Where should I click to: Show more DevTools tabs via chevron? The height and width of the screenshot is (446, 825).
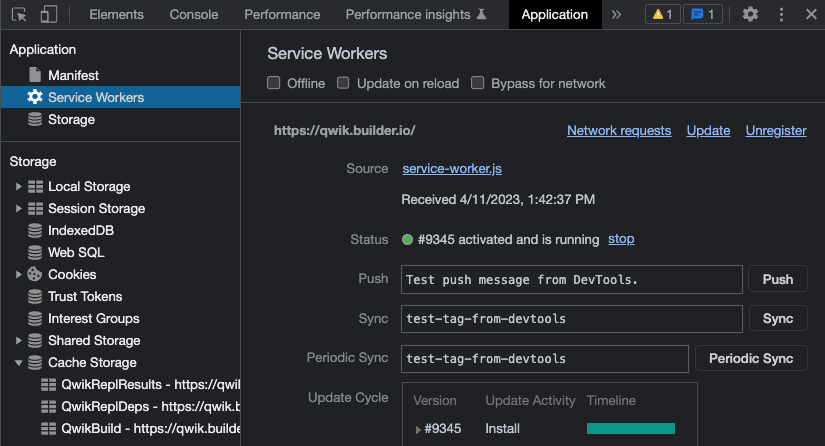[x=616, y=15]
